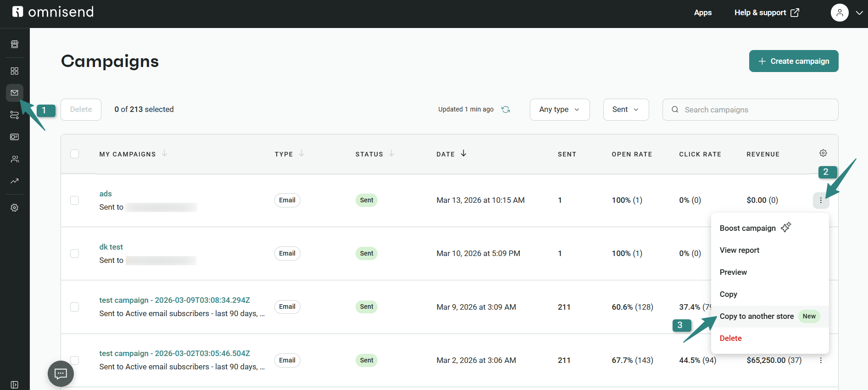Open the table column settings gear
The height and width of the screenshot is (390, 868).
point(823,153)
